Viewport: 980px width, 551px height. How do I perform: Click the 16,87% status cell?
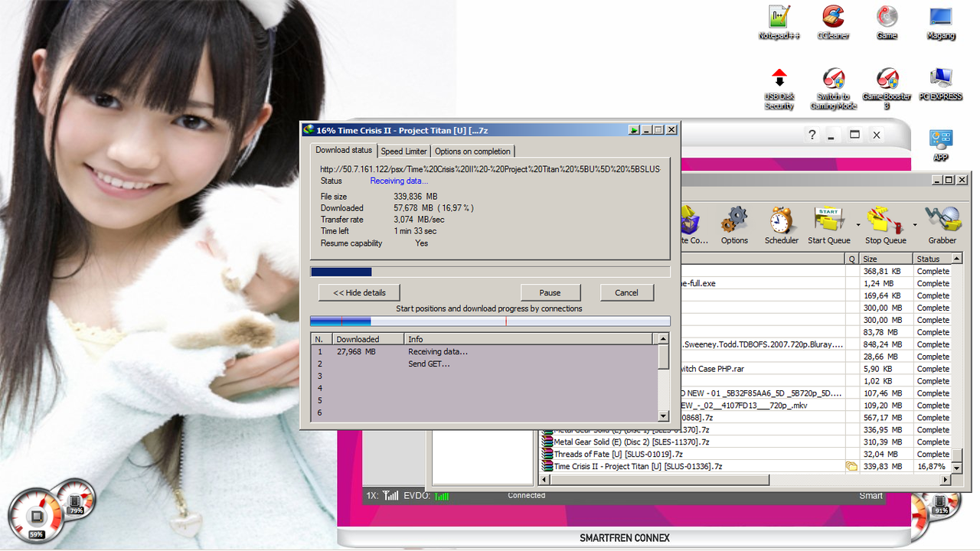pyautogui.click(x=932, y=466)
